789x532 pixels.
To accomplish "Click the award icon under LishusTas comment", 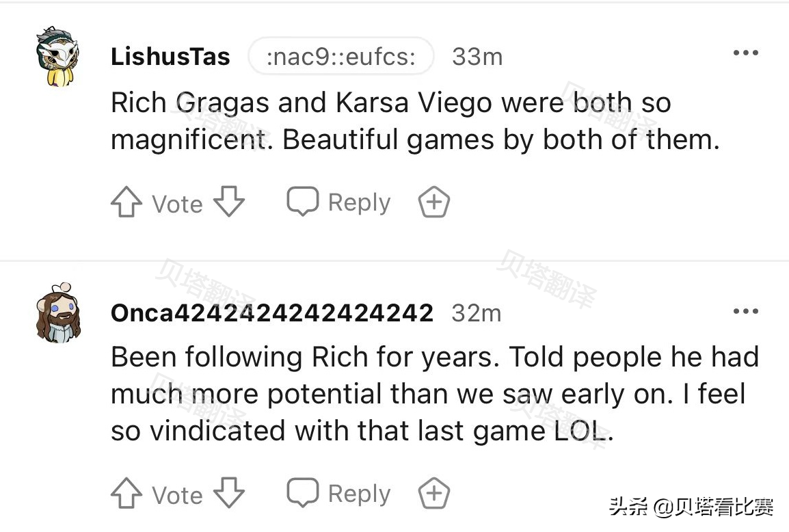I will [433, 203].
